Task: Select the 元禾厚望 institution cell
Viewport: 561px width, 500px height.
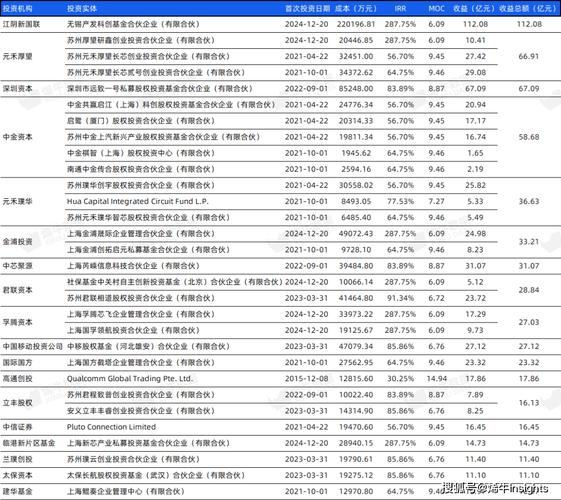Action: click(x=18, y=57)
